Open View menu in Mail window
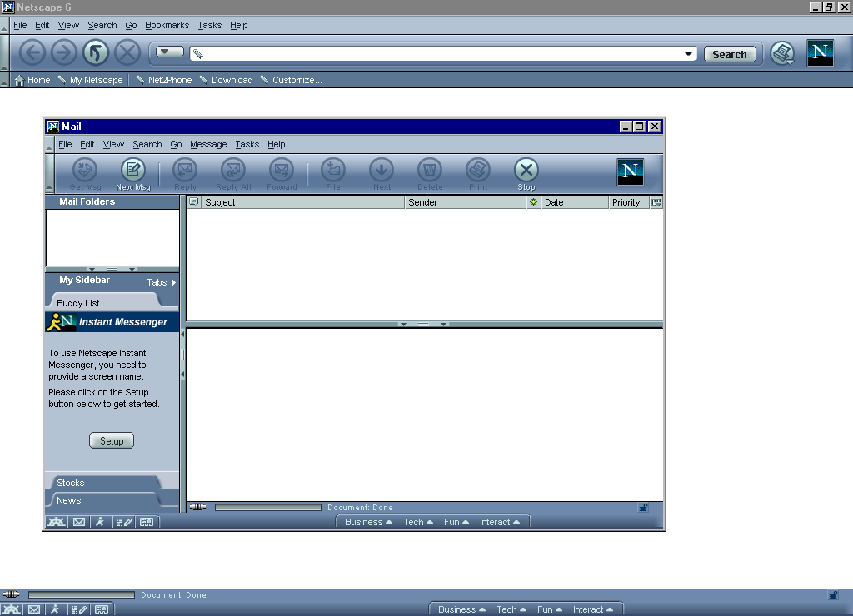The image size is (853, 616). click(113, 144)
